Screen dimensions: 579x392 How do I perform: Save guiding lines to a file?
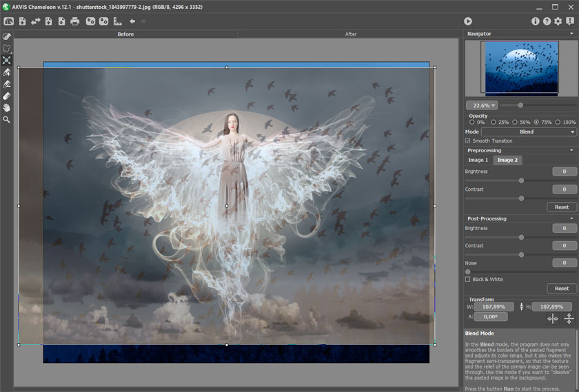click(104, 21)
